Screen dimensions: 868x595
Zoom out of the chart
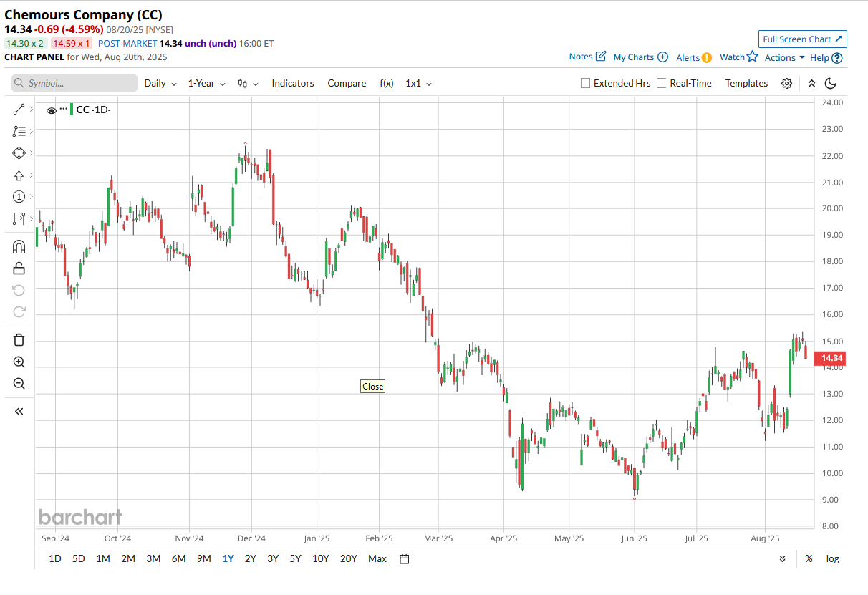pos(19,384)
